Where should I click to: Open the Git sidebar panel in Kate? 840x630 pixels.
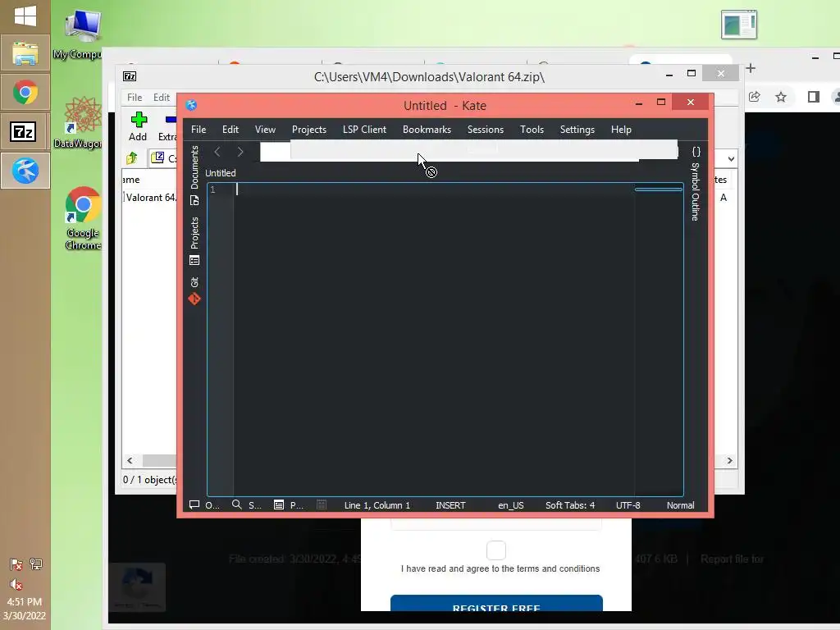point(194,291)
